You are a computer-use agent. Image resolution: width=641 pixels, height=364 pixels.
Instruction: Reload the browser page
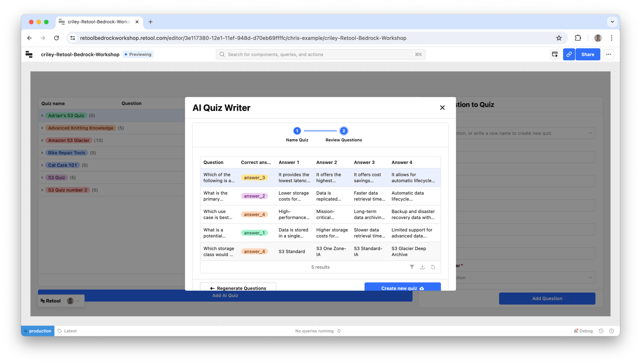pyautogui.click(x=56, y=38)
